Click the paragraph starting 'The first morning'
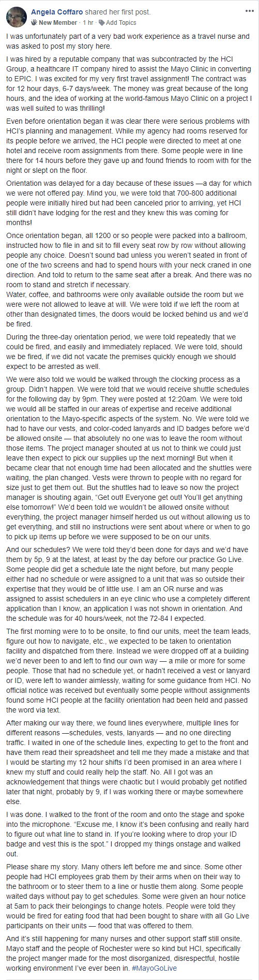The height and width of the screenshot is (980, 259). 129,671
